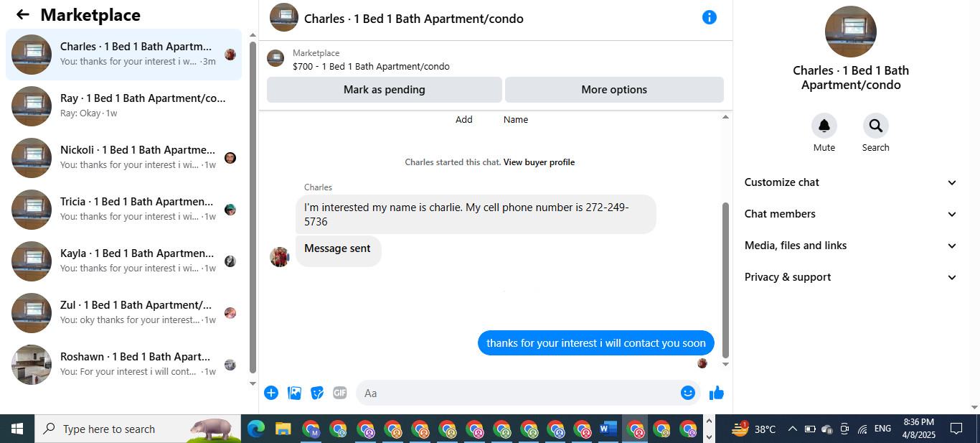Choose a sticker from the sticker icon
980x443 pixels.
pyautogui.click(x=317, y=393)
